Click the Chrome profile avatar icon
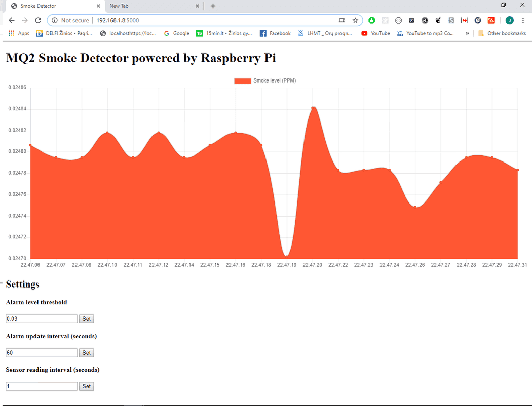This screenshot has width=532, height=406. [x=509, y=20]
